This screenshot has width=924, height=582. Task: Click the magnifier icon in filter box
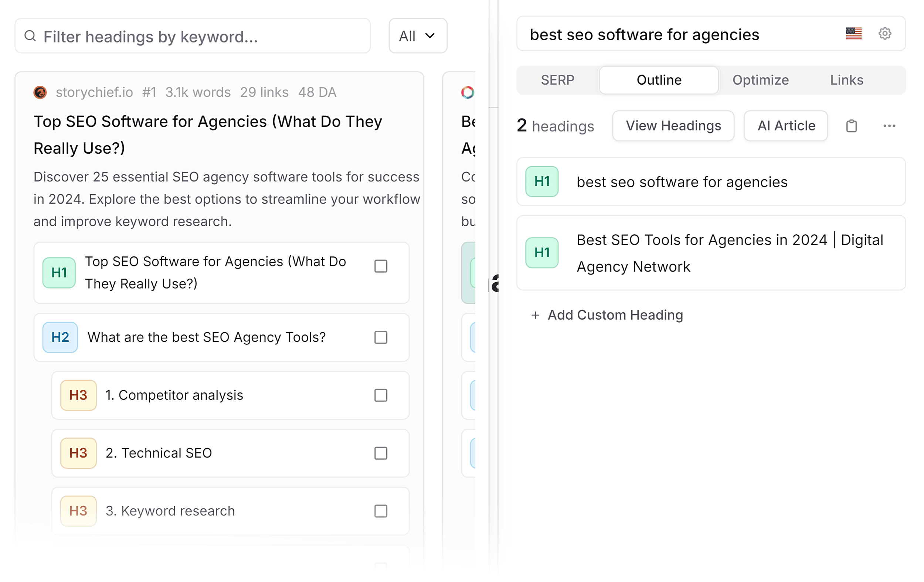pos(30,36)
